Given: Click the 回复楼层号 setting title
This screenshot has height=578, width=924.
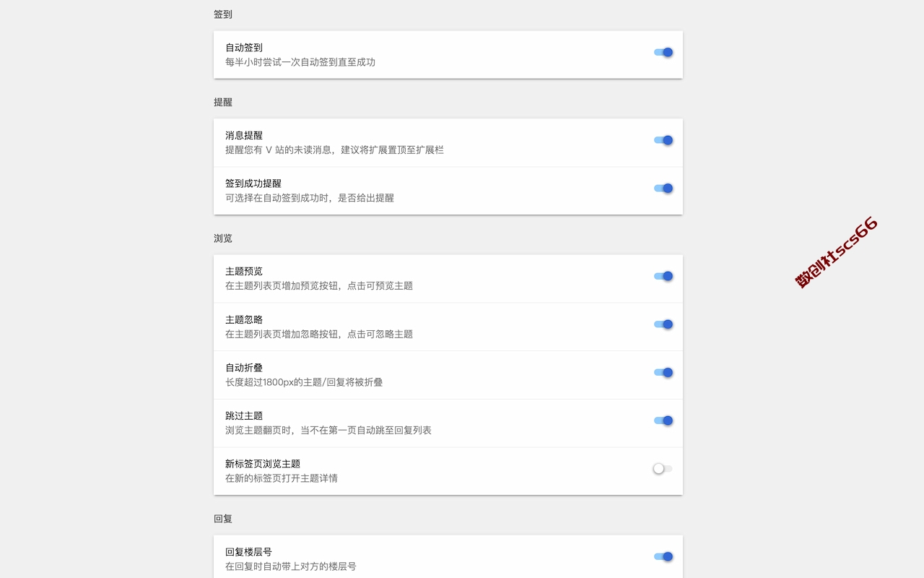Looking at the screenshot, I should pos(248,552).
